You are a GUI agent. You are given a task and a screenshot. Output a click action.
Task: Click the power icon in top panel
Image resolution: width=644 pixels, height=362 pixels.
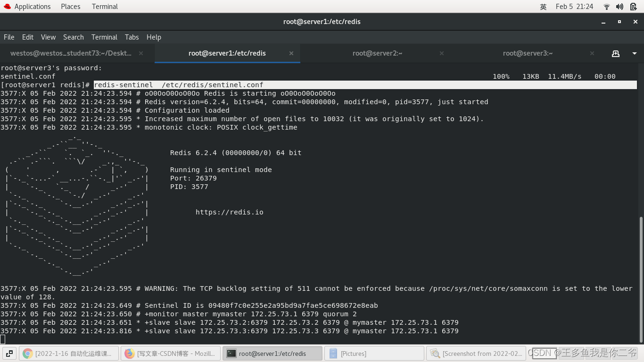(633, 7)
